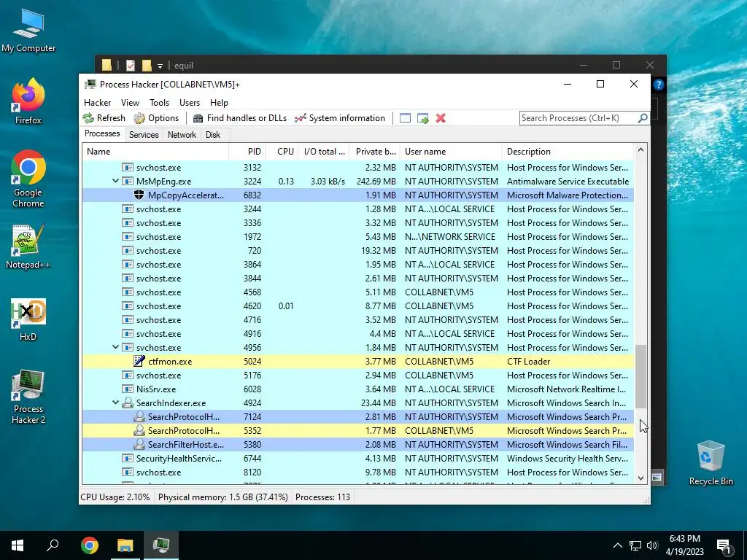The height and width of the screenshot is (560, 747).
Task: Sort by the User name column header
Action: 451,152
